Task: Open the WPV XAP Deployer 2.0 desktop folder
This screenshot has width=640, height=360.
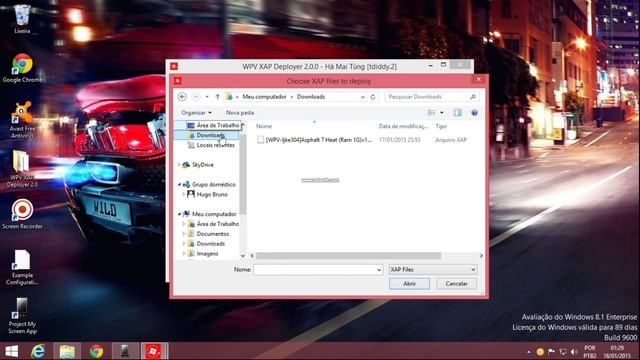Action: click(x=22, y=169)
